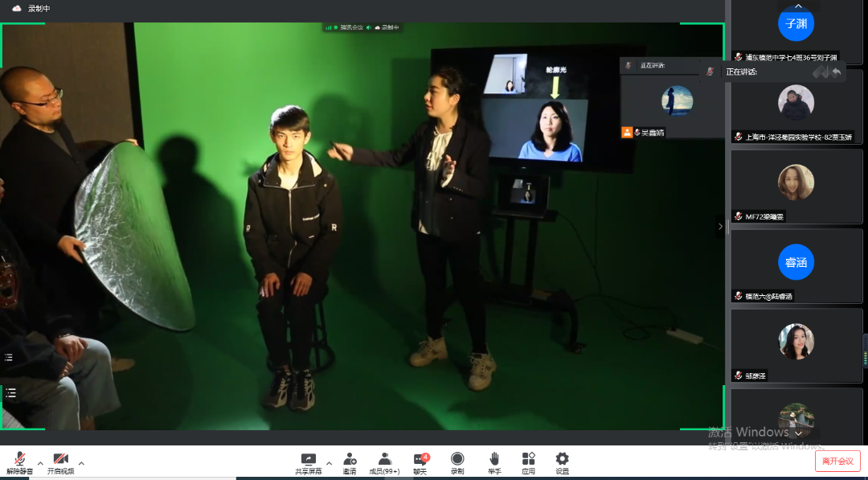Open the chat (聊天) panel

420,463
